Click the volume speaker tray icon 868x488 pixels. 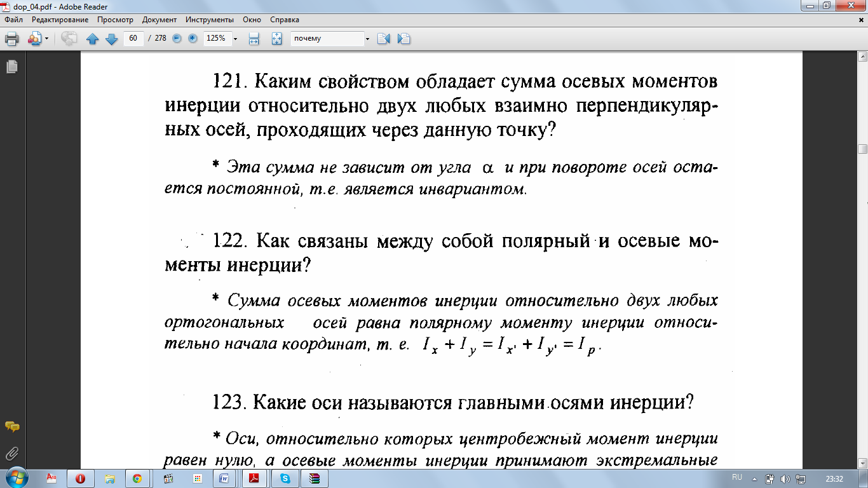[x=785, y=478]
